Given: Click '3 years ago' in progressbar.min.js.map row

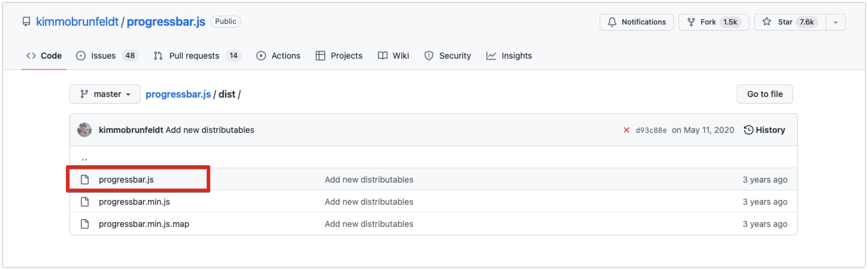Looking at the screenshot, I should (765, 224).
